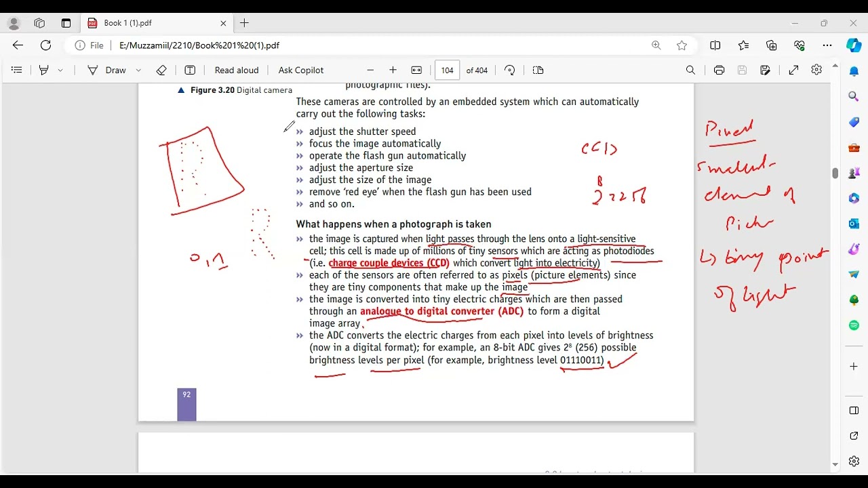Close the Book 1 (1).pdf tab
The width and height of the screenshot is (868, 488).
(223, 23)
